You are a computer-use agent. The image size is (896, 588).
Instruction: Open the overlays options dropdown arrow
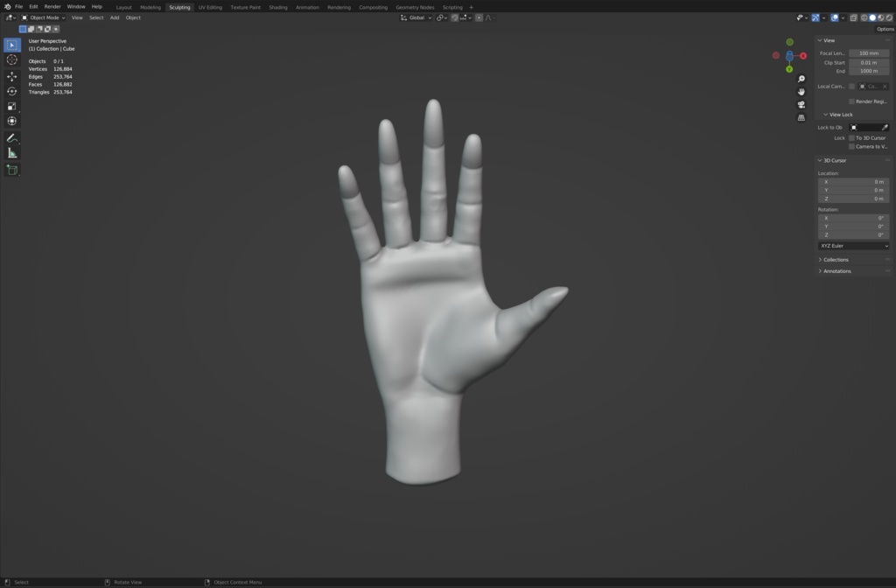click(843, 17)
